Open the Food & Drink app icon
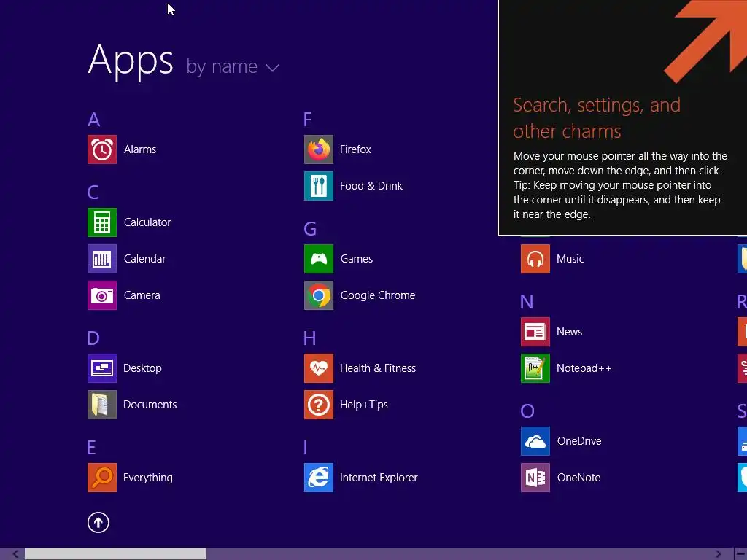 tap(319, 186)
